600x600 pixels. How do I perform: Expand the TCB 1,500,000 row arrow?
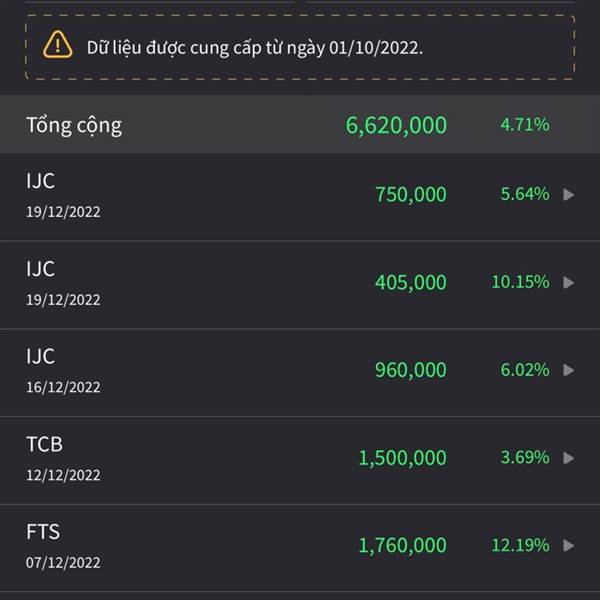pos(569,458)
